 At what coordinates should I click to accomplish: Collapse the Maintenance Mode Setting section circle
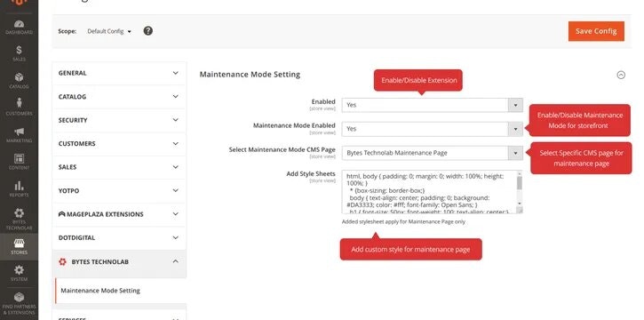621,75
